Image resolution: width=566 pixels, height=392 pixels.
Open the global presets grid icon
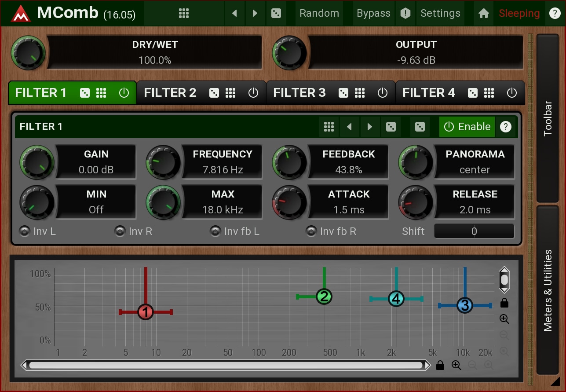click(184, 13)
